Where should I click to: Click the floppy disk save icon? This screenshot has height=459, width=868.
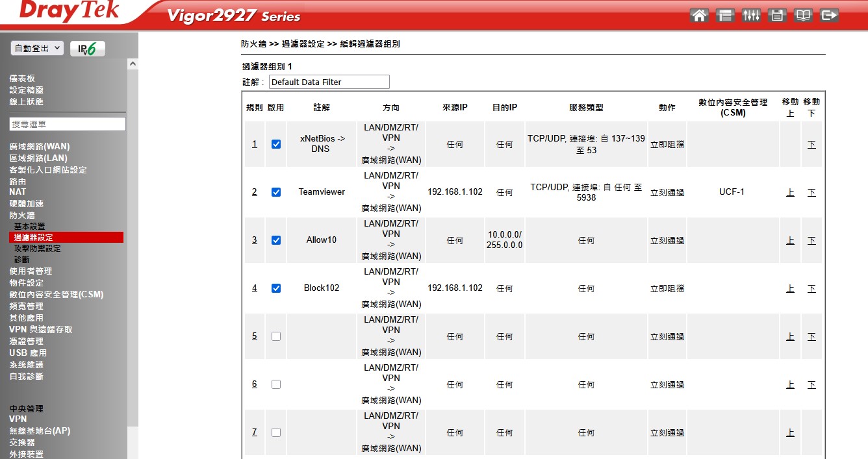777,16
